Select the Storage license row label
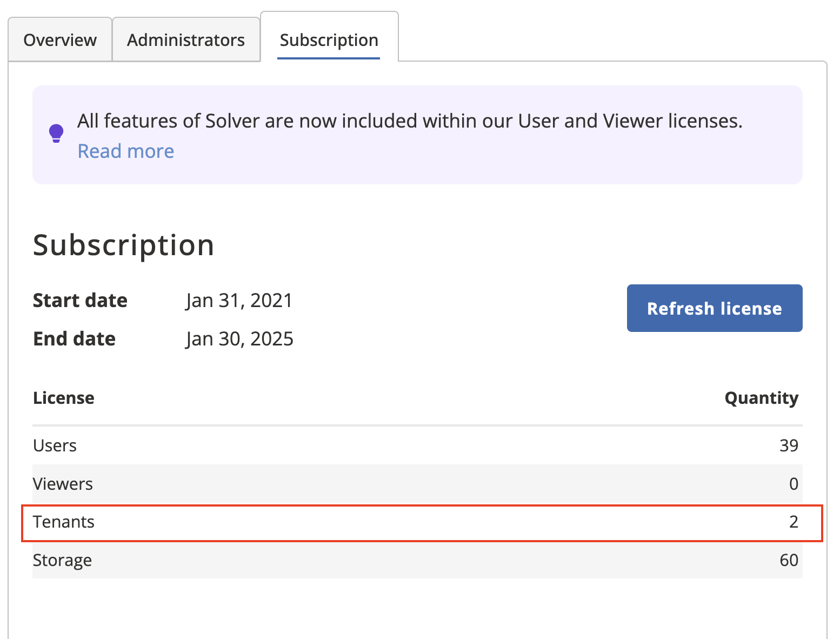This screenshot has height=639, width=840. point(62,560)
